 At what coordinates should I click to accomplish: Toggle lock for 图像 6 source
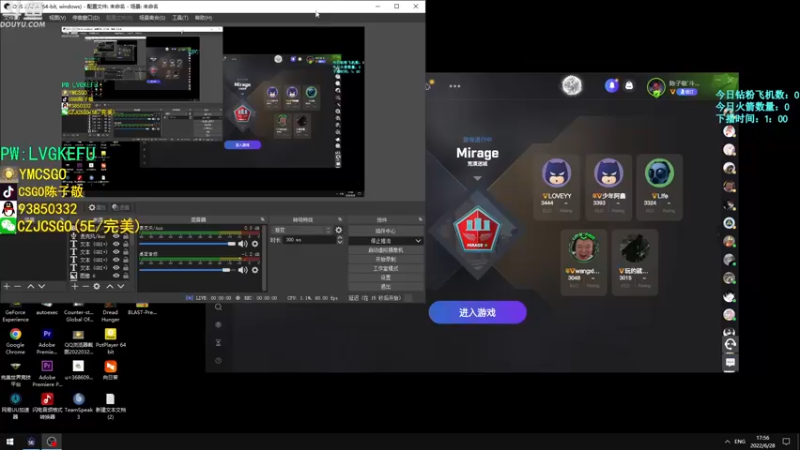tap(126, 276)
